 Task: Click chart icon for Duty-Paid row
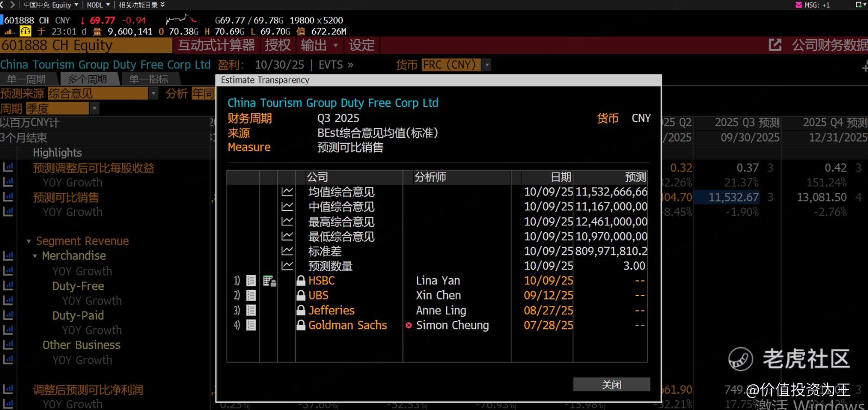8,315
